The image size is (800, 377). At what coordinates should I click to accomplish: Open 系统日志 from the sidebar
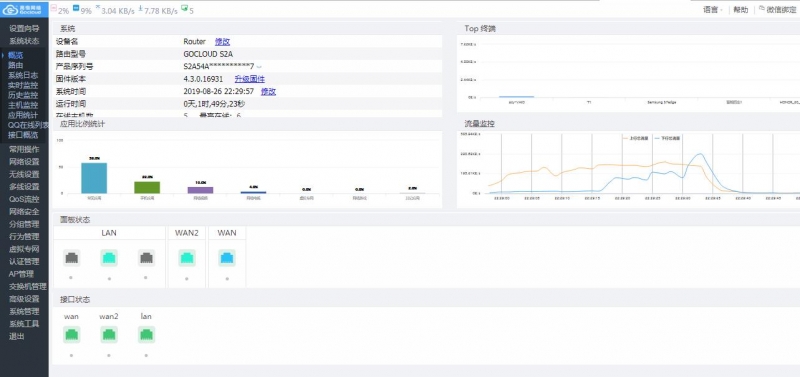[x=23, y=76]
